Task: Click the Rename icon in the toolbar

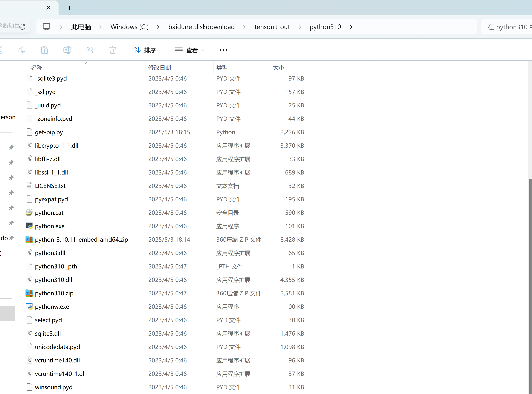Action: (x=67, y=50)
